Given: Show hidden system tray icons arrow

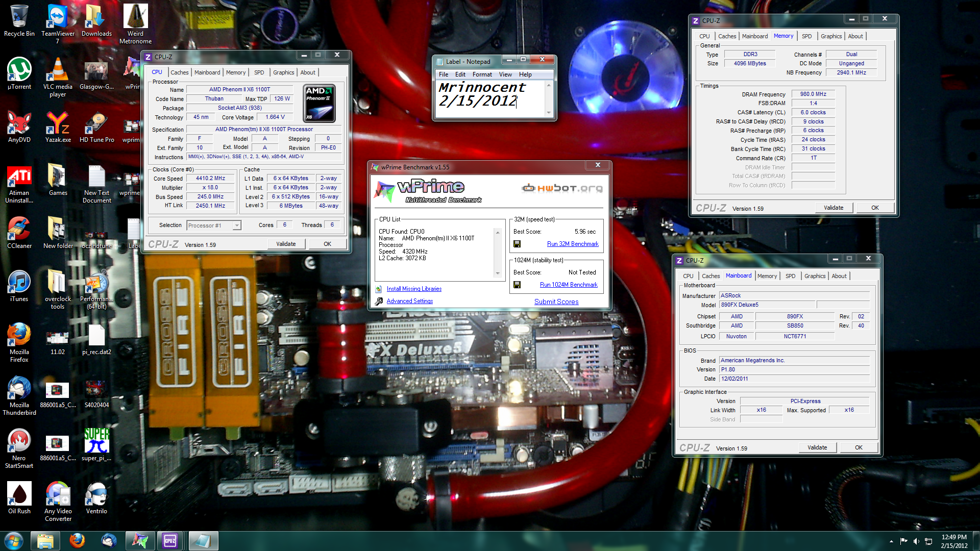Looking at the screenshot, I should [891, 541].
